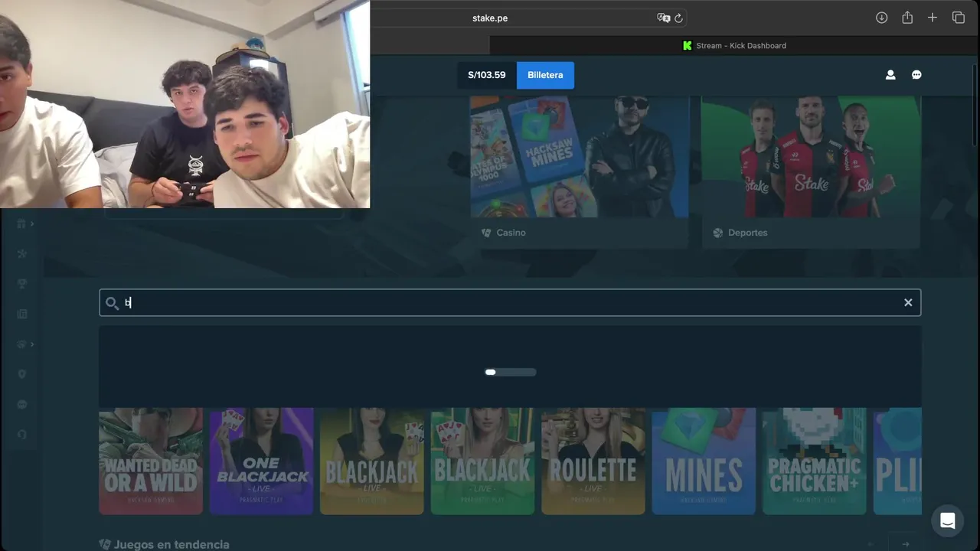This screenshot has height=551, width=980.
Task: Click the next arrow of Juegos en tendencia
Action: tap(905, 544)
